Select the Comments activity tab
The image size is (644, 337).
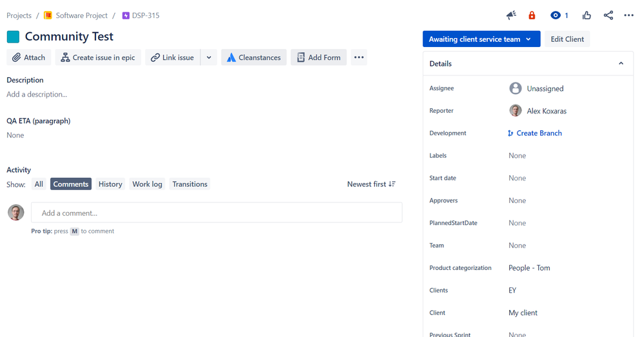pyautogui.click(x=70, y=184)
